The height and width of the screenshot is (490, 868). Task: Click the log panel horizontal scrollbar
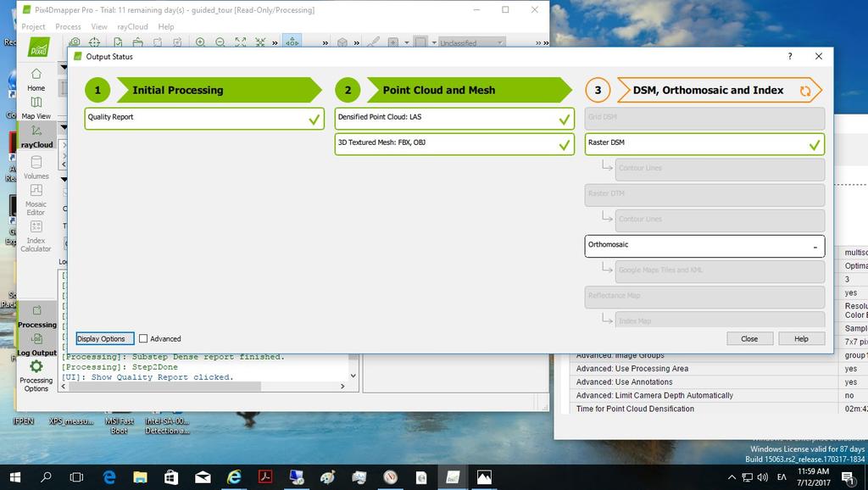pyautogui.click(x=164, y=386)
